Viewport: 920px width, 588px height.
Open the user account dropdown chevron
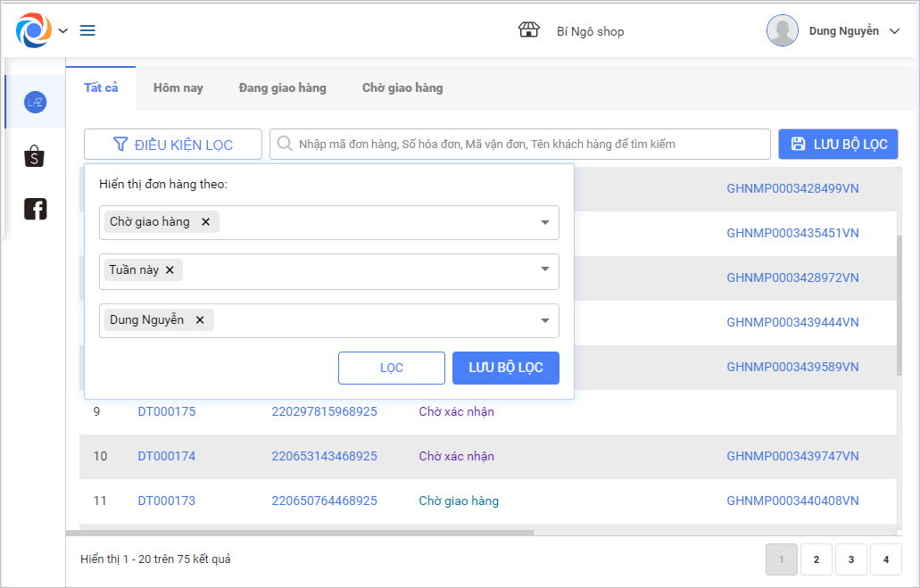(895, 31)
